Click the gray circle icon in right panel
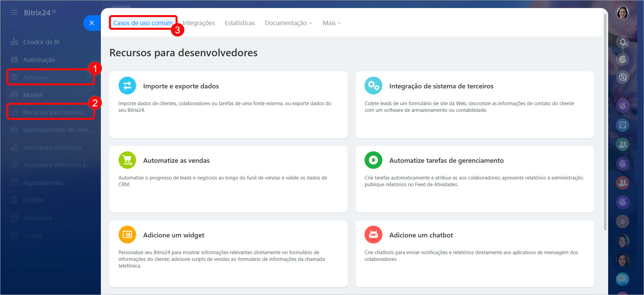The image size is (644, 295). point(623,221)
